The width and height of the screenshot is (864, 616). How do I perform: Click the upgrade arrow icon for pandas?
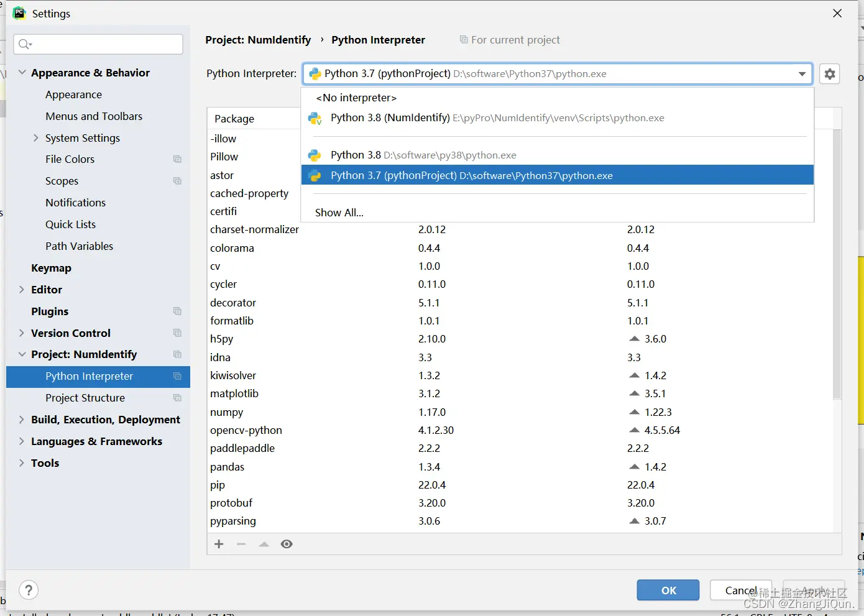point(634,467)
